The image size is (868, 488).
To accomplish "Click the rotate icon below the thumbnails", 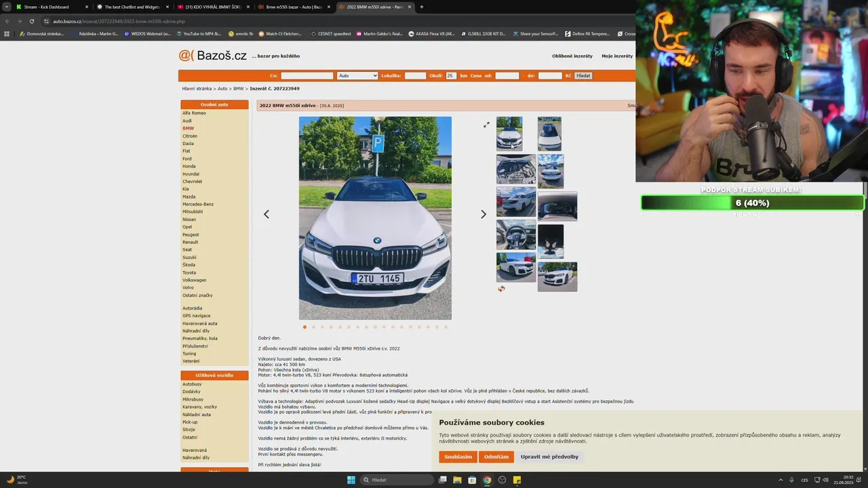I will point(501,289).
